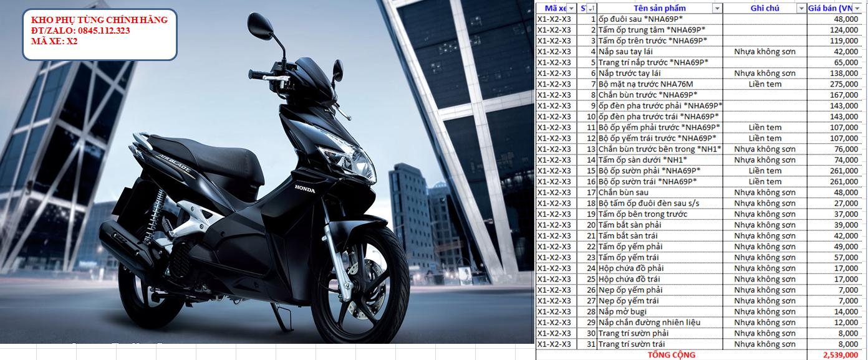
Task: Select cell 'Tấm bắt sàn trái'
Action: tap(660, 236)
